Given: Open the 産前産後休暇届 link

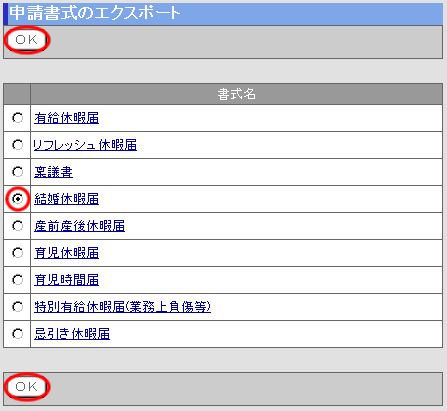Looking at the screenshot, I should tap(79, 226).
